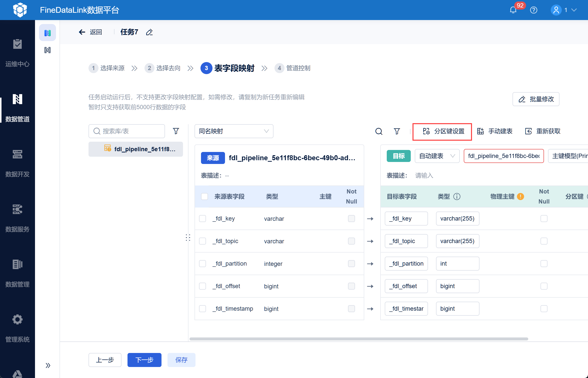Click the bottom sidebar icon below 管理系统
The width and height of the screenshot is (588, 378).
tap(17, 374)
